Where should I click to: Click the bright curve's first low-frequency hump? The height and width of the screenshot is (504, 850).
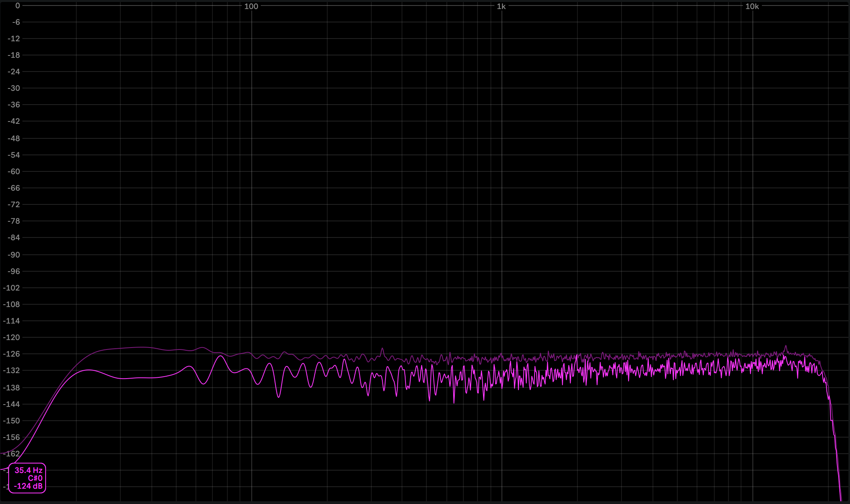click(x=89, y=370)
